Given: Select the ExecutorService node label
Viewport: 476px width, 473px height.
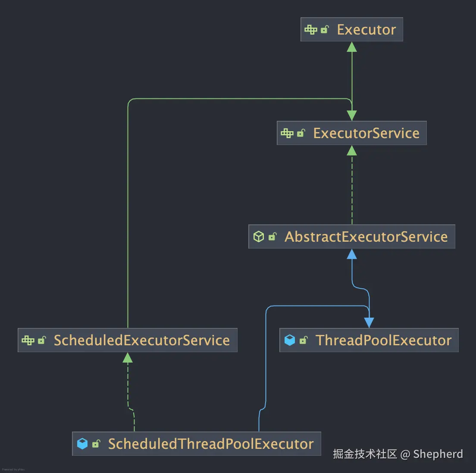Looking at the screenshot, I should pyautogui.click(x=366, y=133).
